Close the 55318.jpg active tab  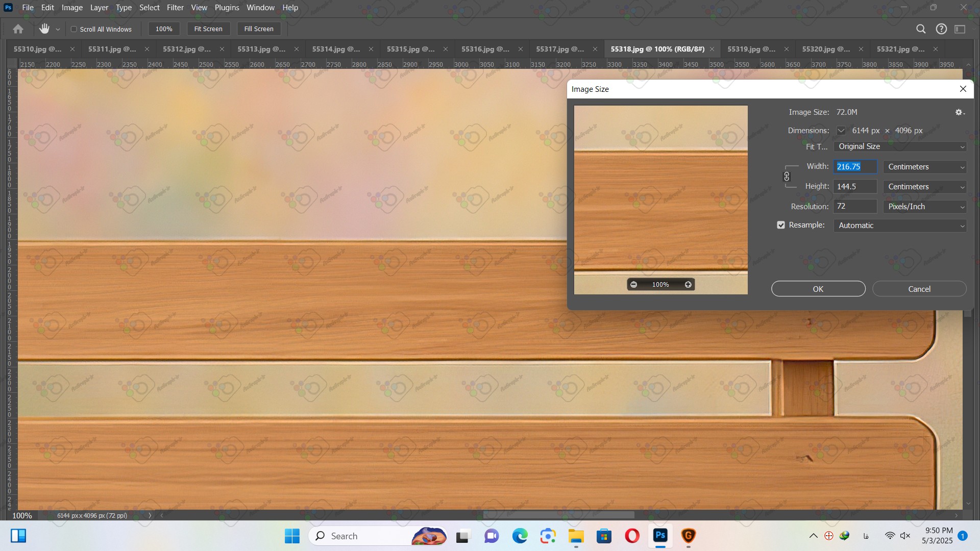point(712,49)
